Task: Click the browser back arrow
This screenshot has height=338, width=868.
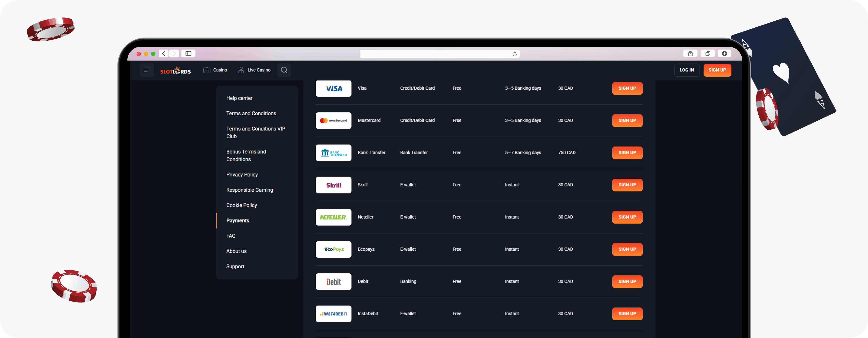Action: [163, 53]
